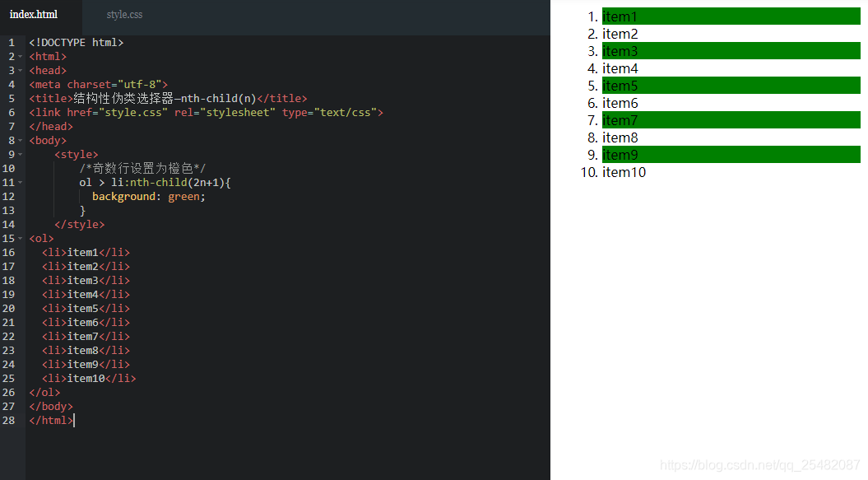Screen dimensions: 868x480
Task: Click item1 in the preview list
Action: pos(731,16)
